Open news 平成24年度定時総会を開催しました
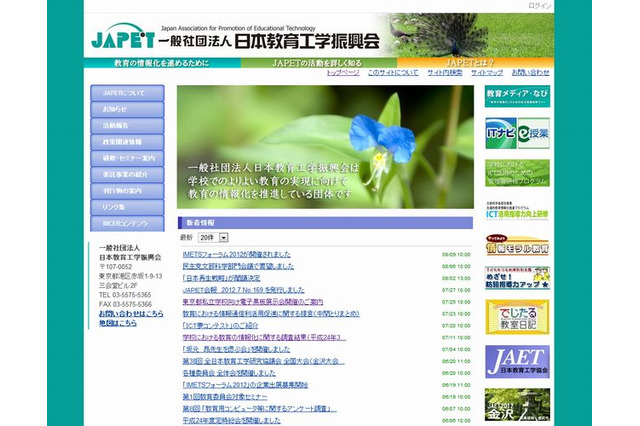 (231, 420)
